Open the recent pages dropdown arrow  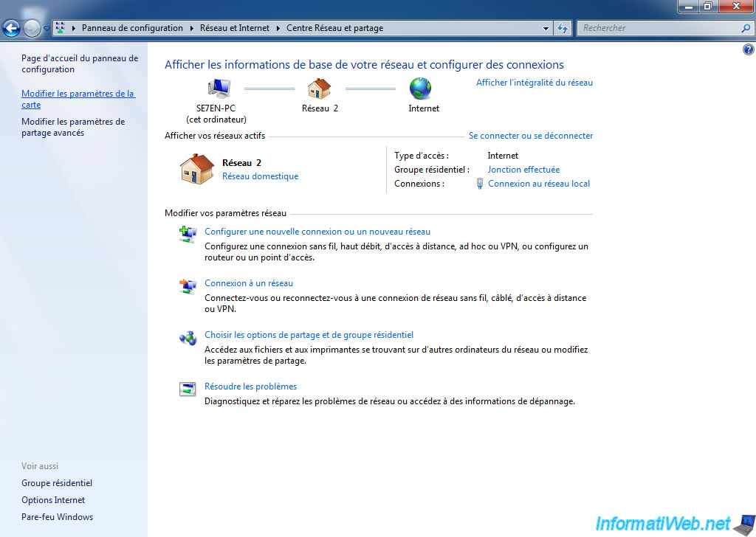coord(47,29)
